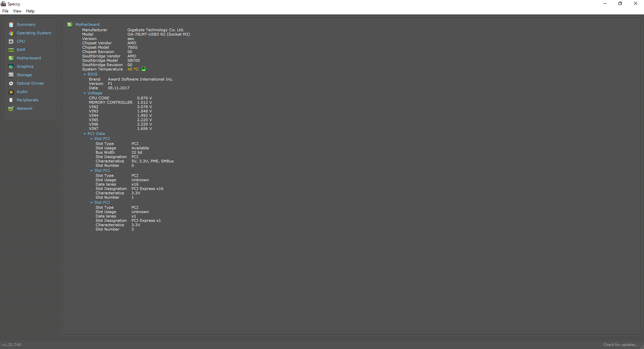Click the memory stick icon beside RAM

[x=11, y=50]
